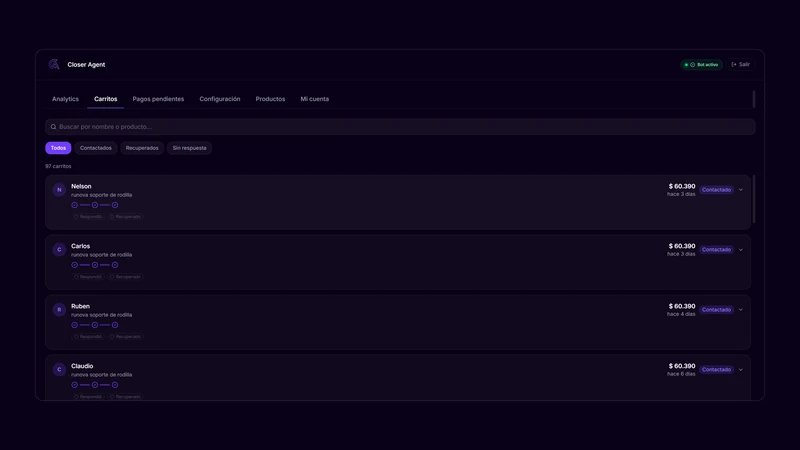Screen dimensions: 800x450
Task: Click last progress step check in Ruben's row
Action: [x=115, y=325]
